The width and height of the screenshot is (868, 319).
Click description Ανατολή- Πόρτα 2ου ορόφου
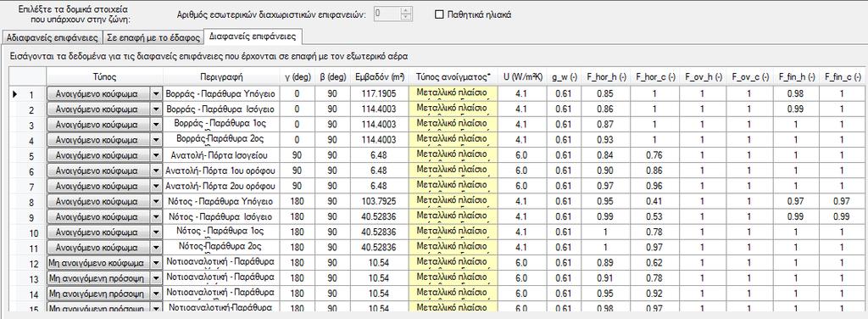point(221,187)
